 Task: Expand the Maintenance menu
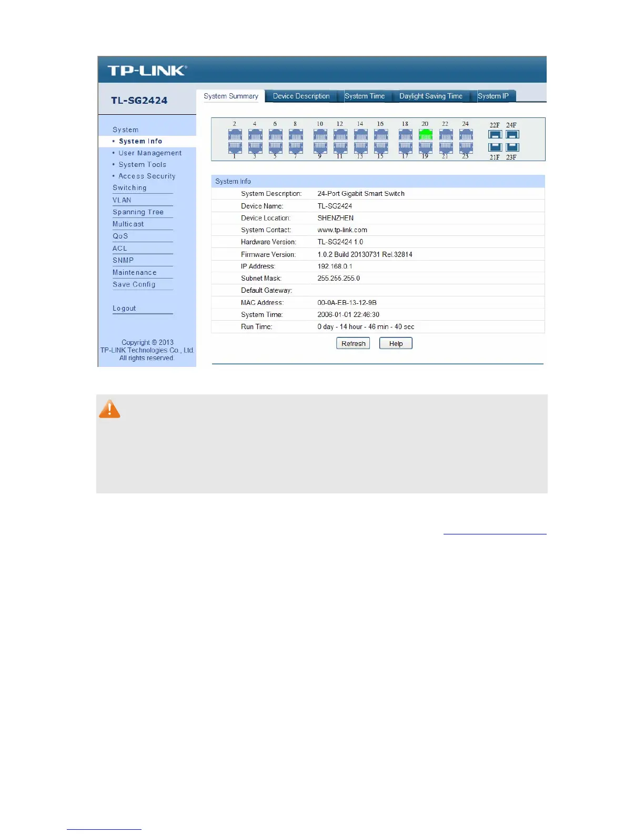tap(134, 272)
